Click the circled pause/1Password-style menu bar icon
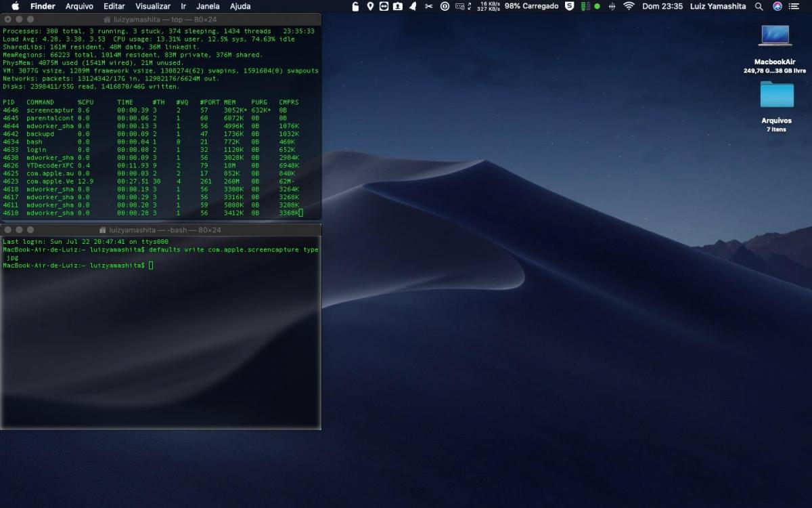This screenshot has width=812, height=508. 445,6
